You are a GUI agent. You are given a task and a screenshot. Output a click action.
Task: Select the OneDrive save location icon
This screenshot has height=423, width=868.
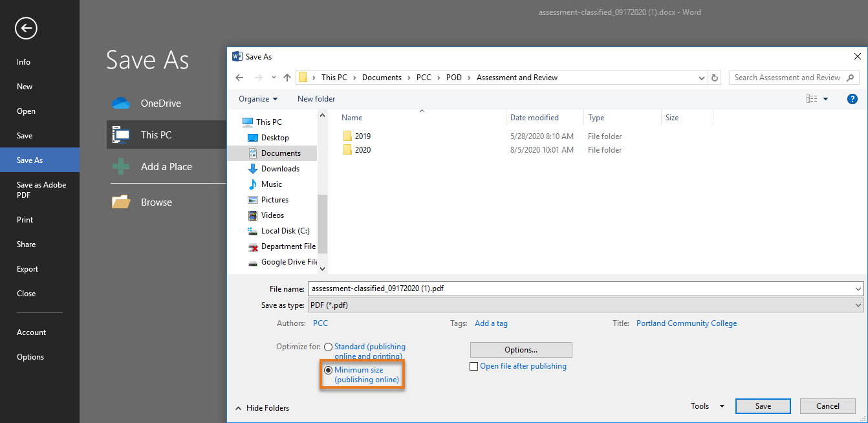pyautogui.click(x=121, y=102)
